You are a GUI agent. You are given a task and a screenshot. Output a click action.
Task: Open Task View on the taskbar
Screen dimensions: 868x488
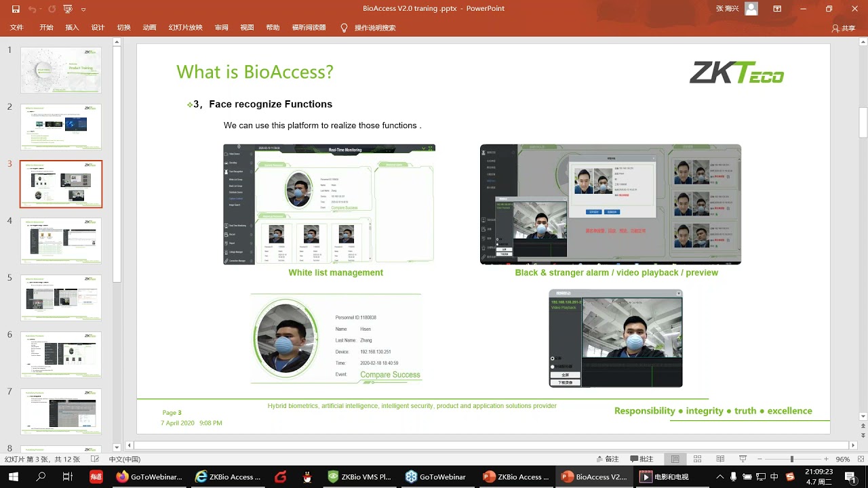67,476
